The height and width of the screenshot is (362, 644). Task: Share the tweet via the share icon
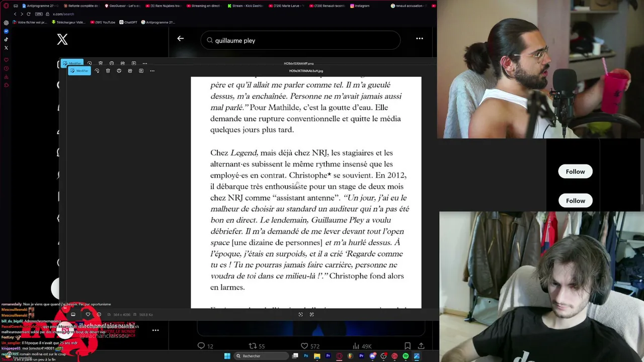point(421,346)
